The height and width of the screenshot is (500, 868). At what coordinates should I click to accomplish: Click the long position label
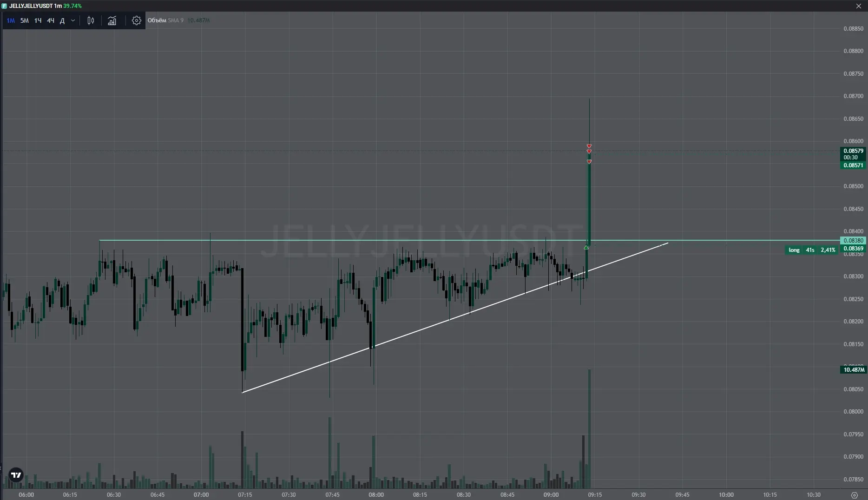[794, 250]
